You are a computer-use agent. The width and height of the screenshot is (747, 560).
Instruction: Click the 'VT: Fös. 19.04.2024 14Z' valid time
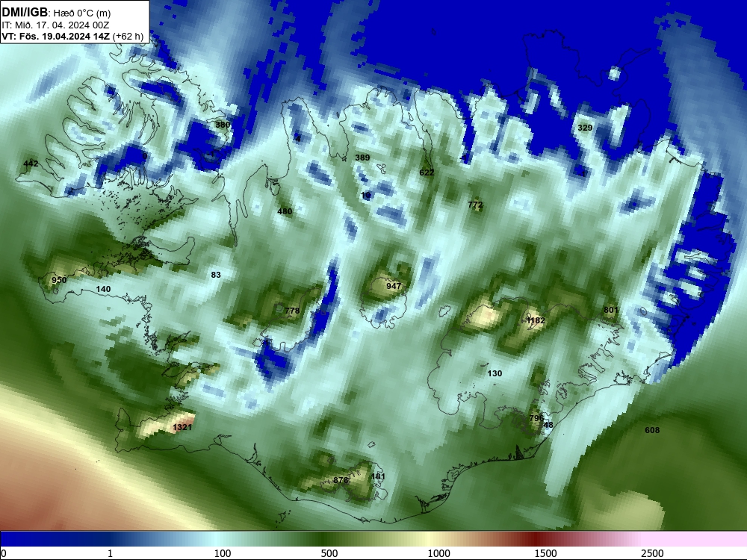coord(56,36)
